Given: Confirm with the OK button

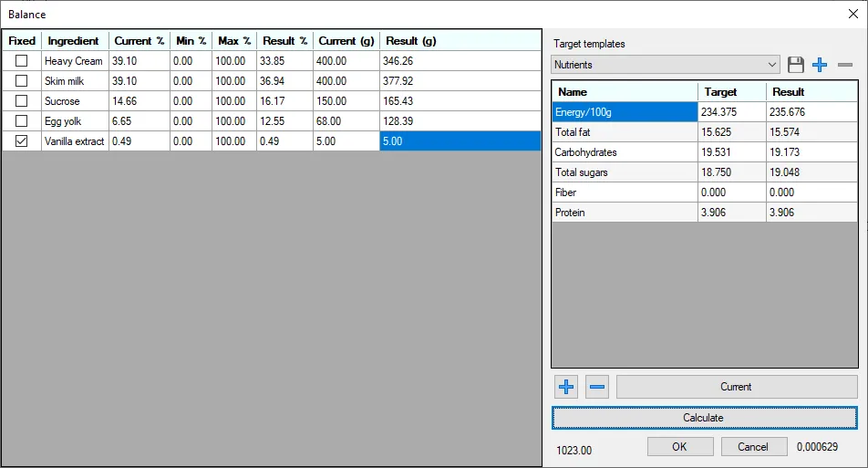Looking at the screenshot, I should (680, 446).
